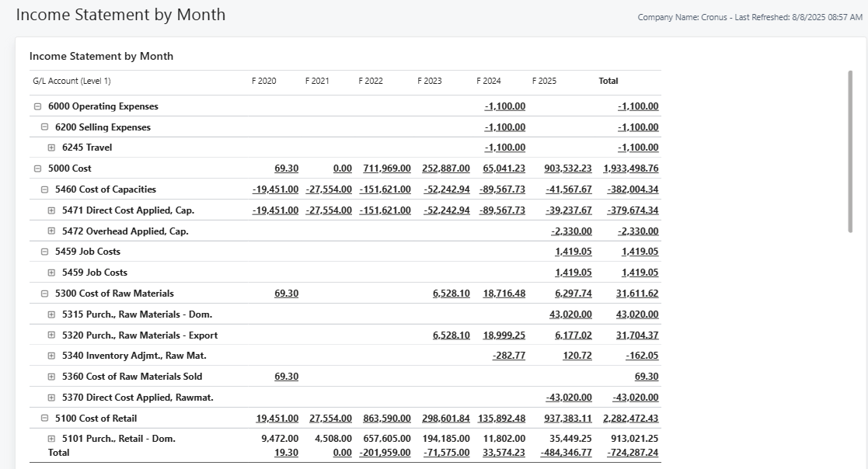Collapse the 5000 Cost section
The width and height of the screenshot is (868, 469).
click(37, 168)
